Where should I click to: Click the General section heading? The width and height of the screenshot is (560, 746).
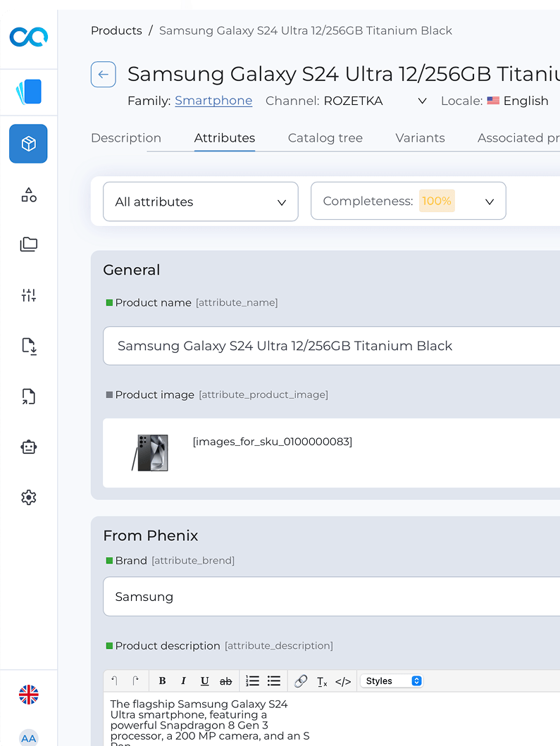click(132, 270)
